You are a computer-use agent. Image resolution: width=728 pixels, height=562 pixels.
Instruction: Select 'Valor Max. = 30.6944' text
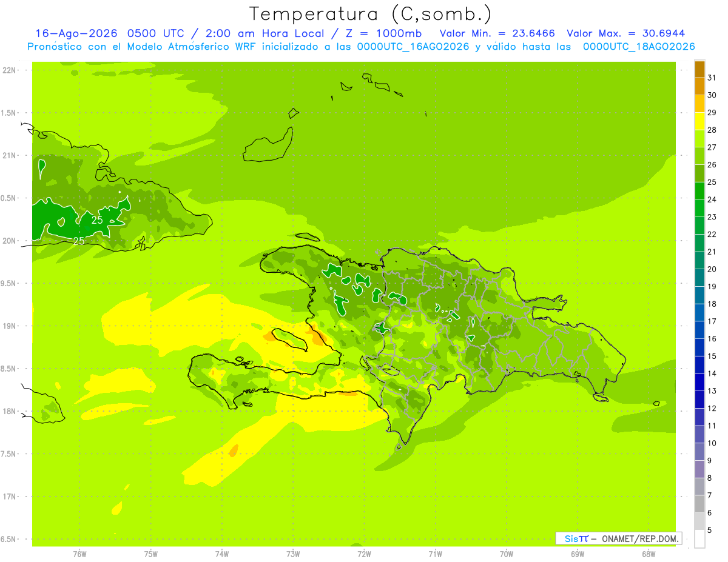pos(625,33)
